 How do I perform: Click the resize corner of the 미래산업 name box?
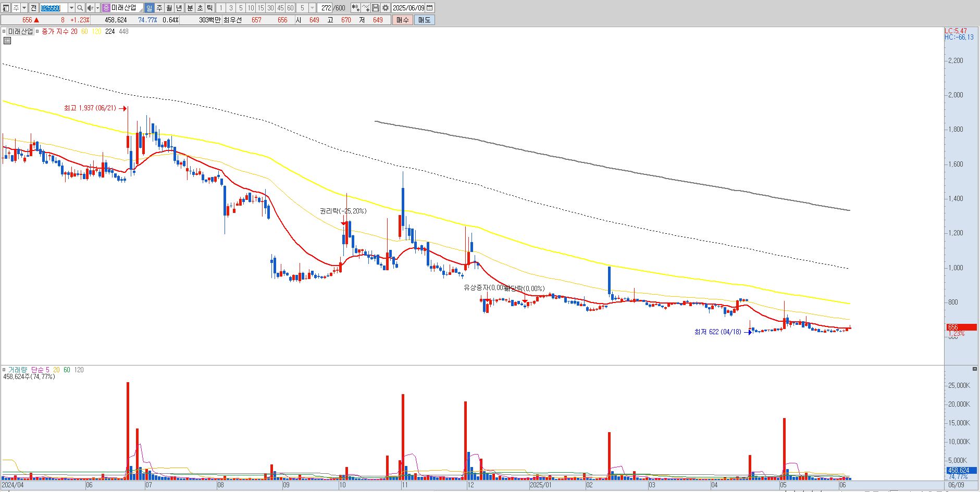(x=141, y=10)
